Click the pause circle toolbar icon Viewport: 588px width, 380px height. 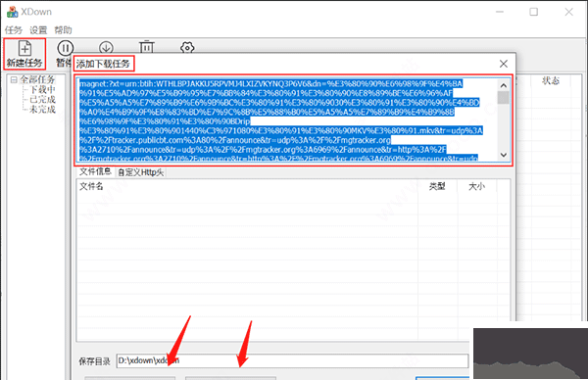(66, 48)
